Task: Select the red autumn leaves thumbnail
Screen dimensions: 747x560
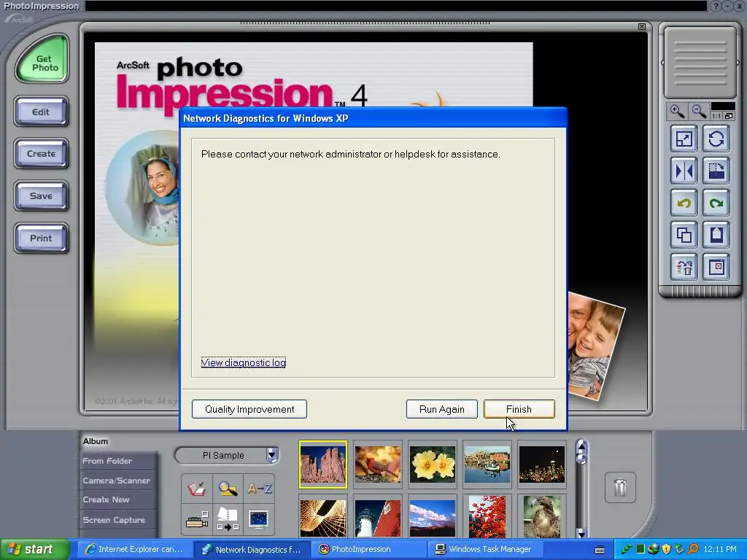Action: pos(487,516)
